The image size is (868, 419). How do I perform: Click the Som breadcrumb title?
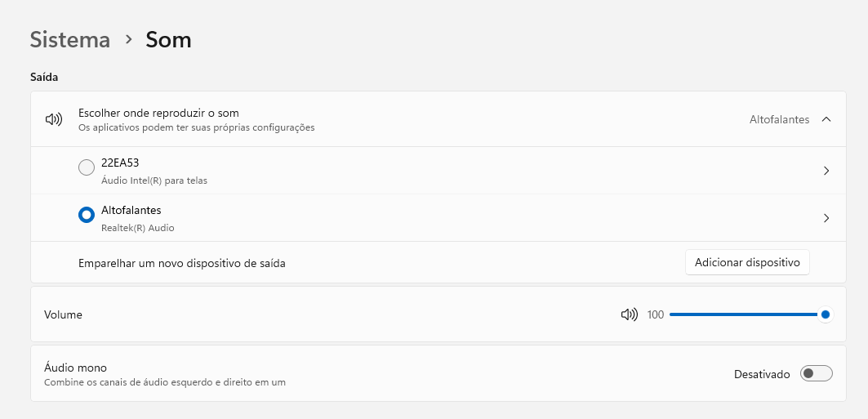tap(168, 40)
